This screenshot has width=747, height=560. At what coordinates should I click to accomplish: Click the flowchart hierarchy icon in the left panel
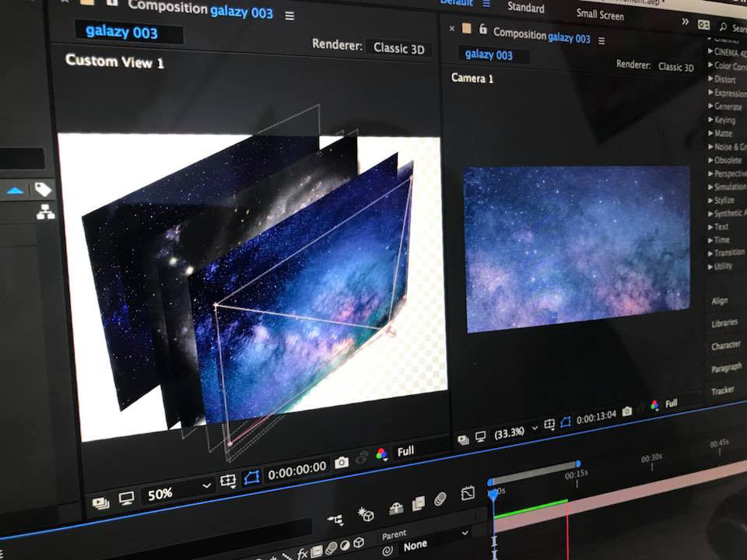45,212
